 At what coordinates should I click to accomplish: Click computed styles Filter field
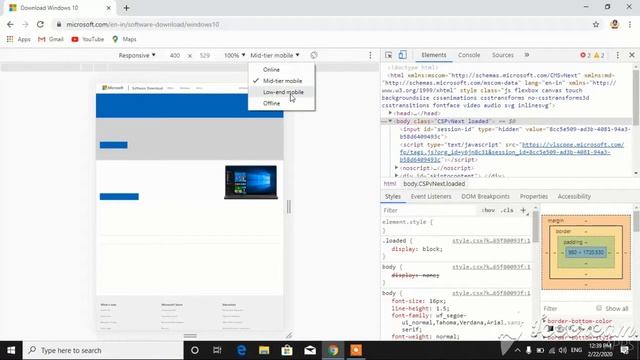(x=567, y=308)
